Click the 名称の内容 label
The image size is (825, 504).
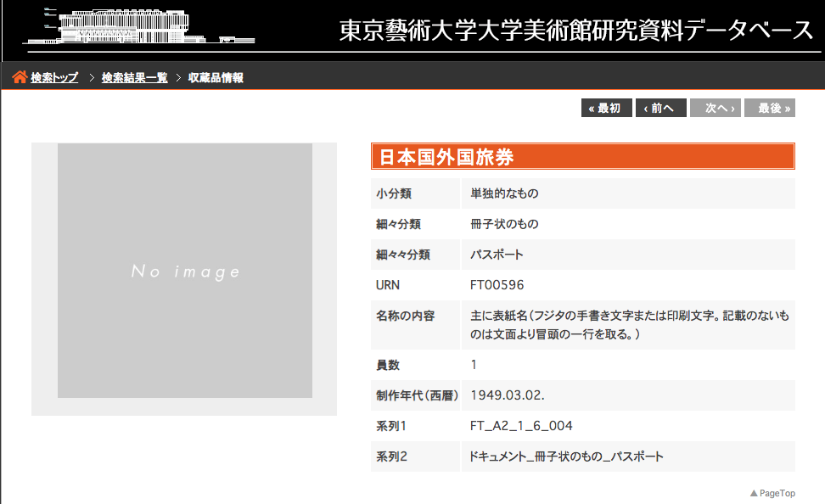405,316
